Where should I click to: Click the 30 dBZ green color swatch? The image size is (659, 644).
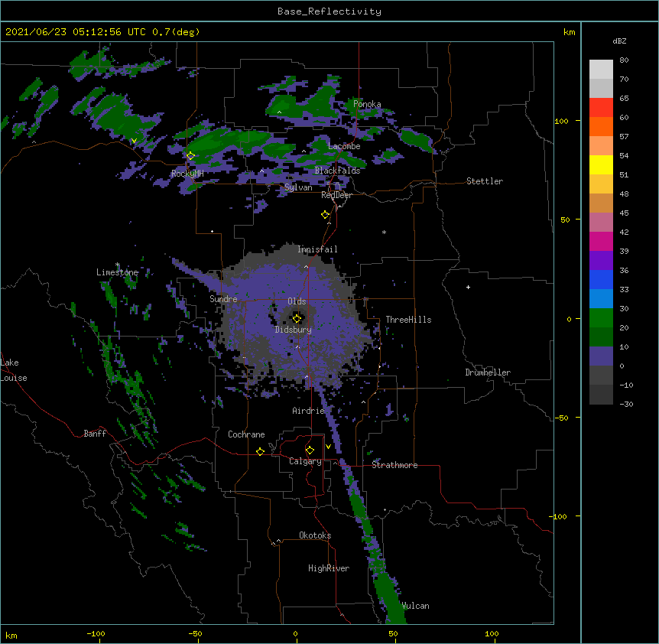coord(601,318)
